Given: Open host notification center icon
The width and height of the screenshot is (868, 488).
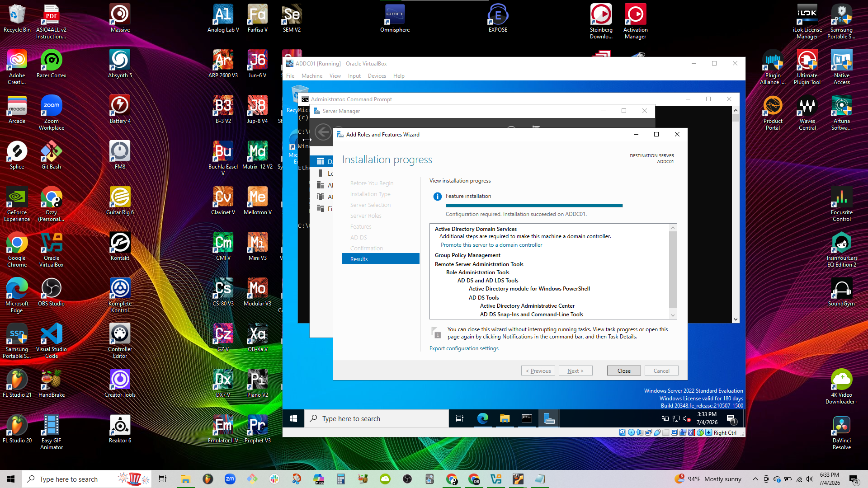Looking at the screenshot, I should point(854,479).
